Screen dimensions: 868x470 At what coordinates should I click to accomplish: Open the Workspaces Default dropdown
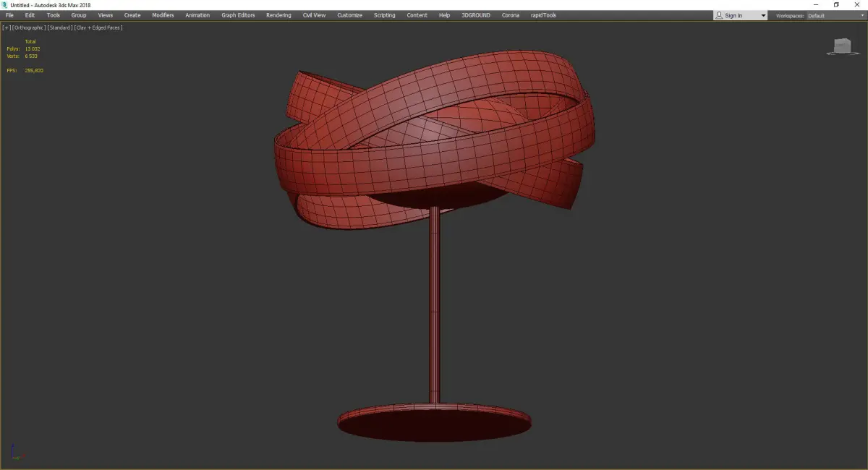click(835, 15)
